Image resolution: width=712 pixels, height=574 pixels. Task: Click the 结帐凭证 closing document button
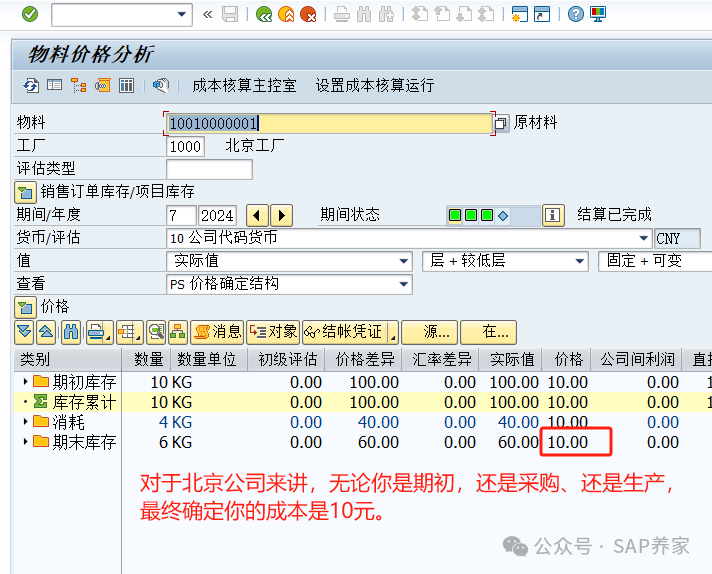[345, 332]
